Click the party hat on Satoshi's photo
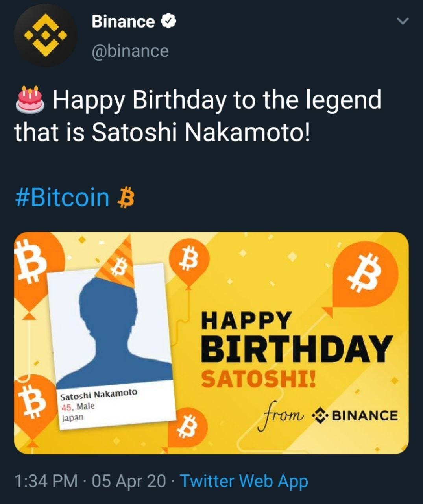 click(x=118, y=268)
